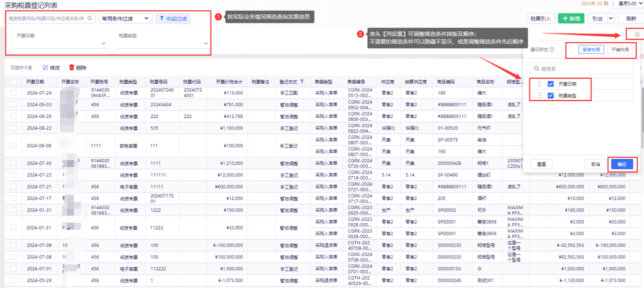Click supplier cell 华强北 in 供应商 column

pos(388,128)
